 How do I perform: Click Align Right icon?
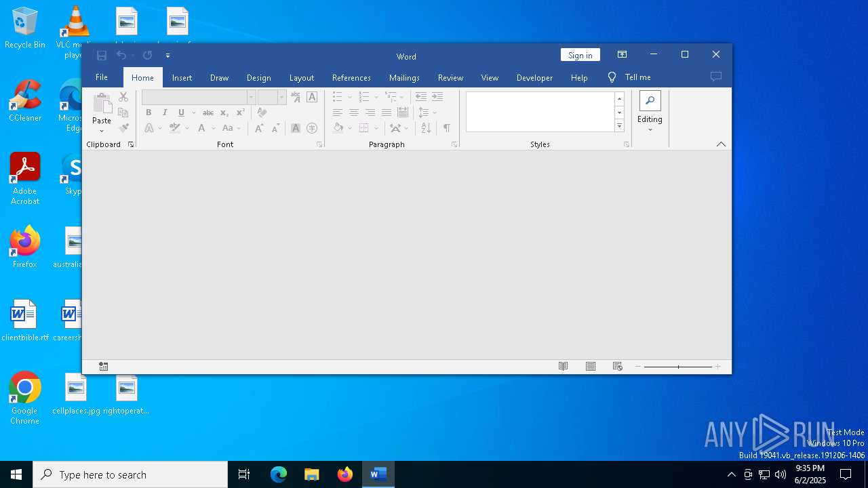point(370,113)
